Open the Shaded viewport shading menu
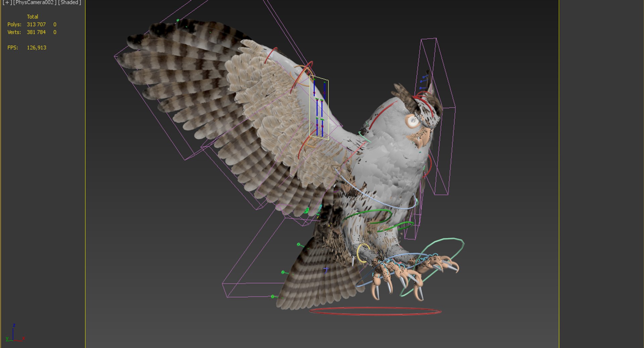The width and height of the screenshot is (644, 348). coord(69,2)
